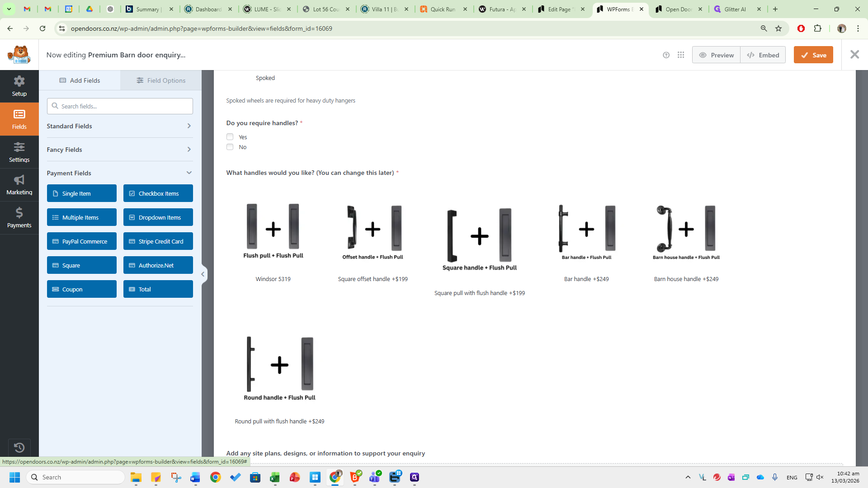Viewport: 868px width, 488px height.
Task: Open the Settings sliders panel
Action: (x=19, y=152)
